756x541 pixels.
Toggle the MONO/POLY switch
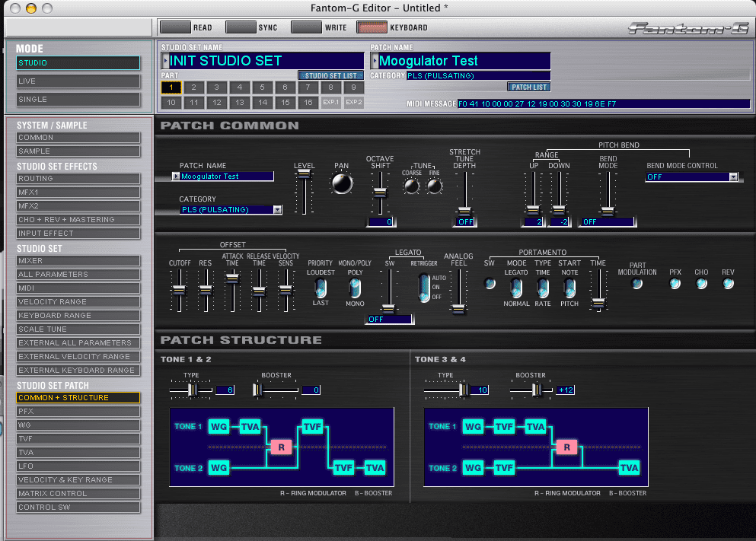[x=355, y=288]
